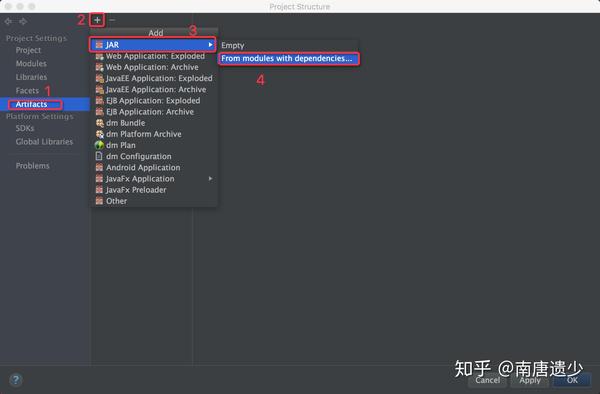This screenshot has width=600, height=394.
Task: Choose Android Application entry
Action: 154,167
